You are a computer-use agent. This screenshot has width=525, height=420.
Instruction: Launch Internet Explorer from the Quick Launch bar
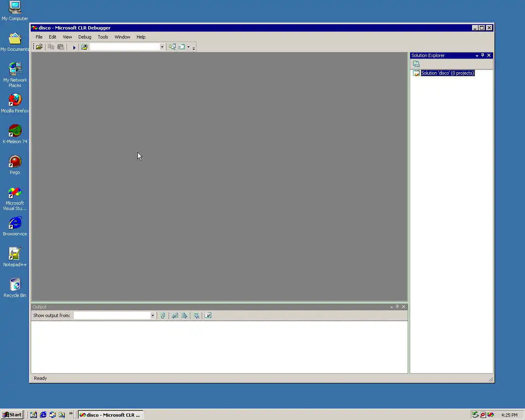pos(43,415)
